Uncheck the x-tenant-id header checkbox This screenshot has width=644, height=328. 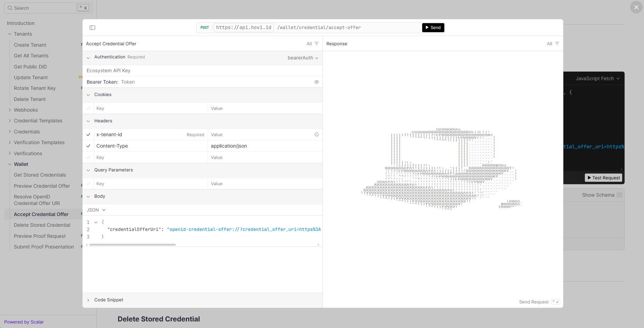tap(89, 134)
